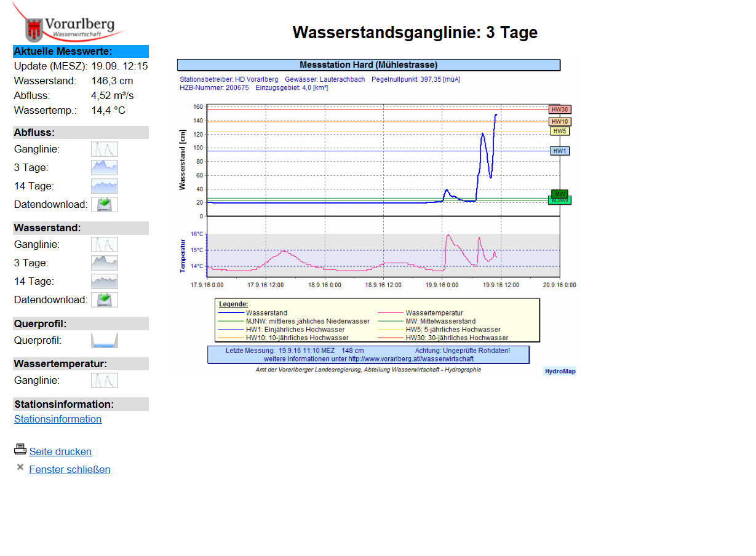Click the X icon beside Fenster schließen

[x=20, y=467]
